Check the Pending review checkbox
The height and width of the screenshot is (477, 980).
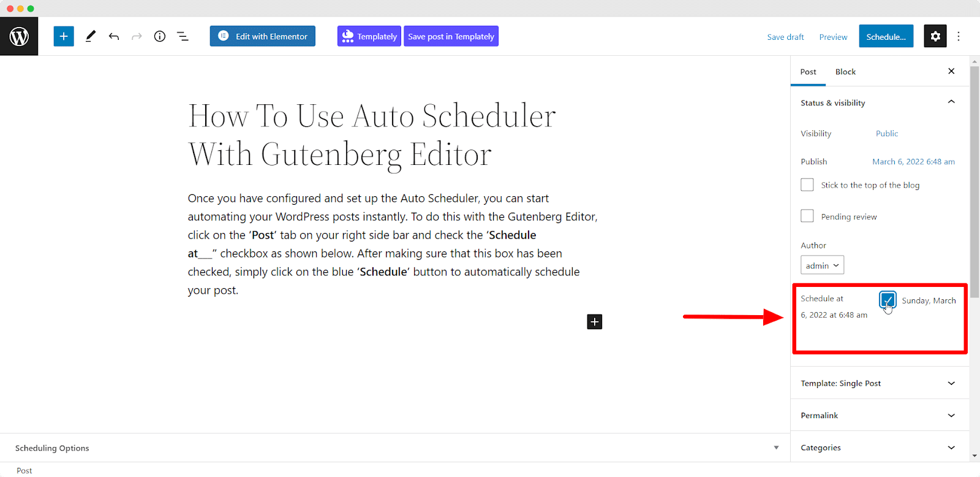807,216
